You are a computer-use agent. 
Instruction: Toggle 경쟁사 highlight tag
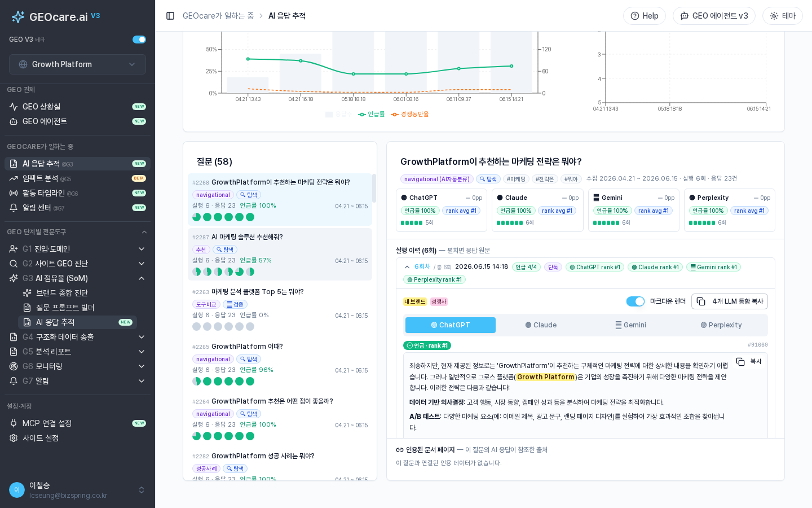click(x=439, y=301)
